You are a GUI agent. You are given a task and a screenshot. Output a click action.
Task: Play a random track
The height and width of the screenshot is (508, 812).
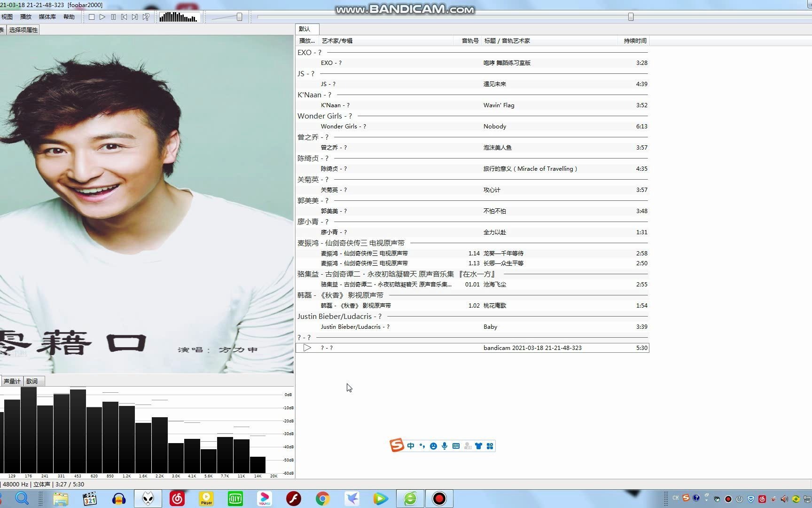tap(146, 17)
